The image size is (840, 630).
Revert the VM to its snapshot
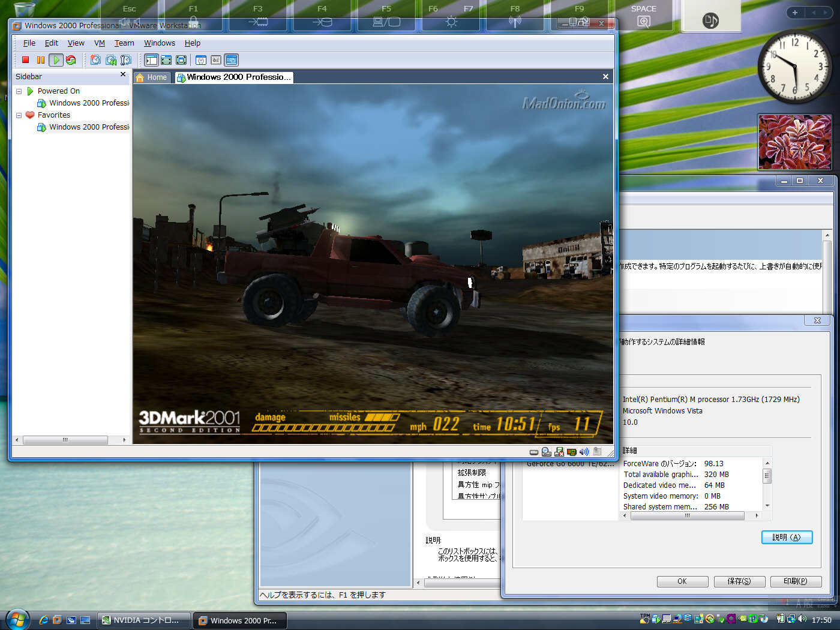click(x=111, y=60)
